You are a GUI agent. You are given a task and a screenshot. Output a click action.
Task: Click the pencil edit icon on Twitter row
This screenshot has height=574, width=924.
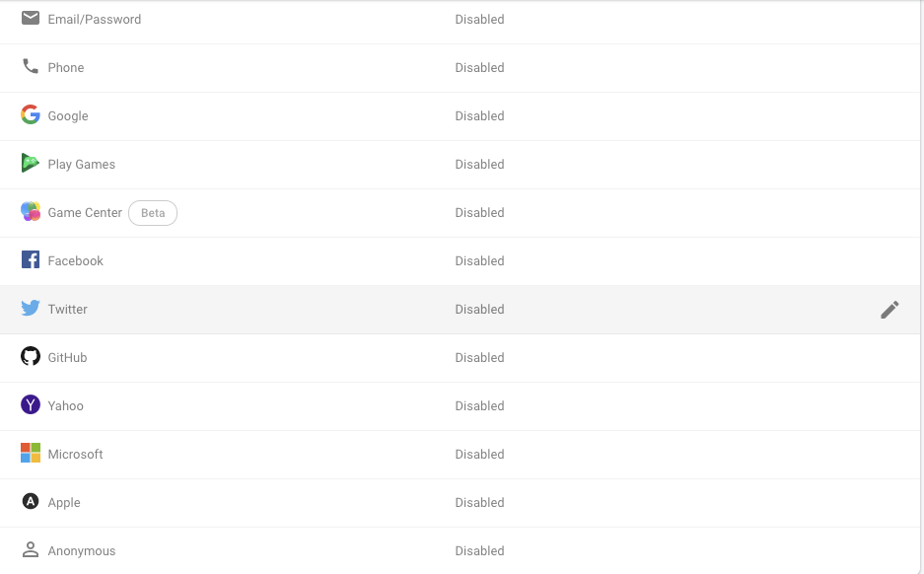coord(889,309)
